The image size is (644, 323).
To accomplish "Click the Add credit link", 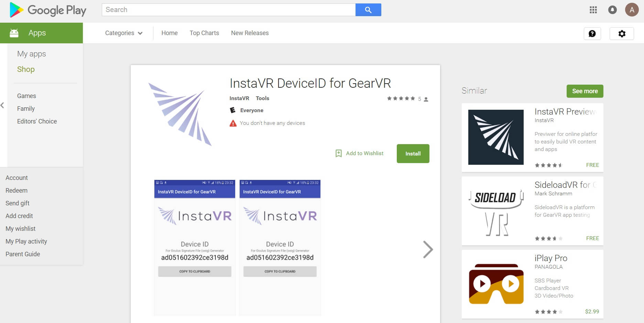I will pos(19,216).
